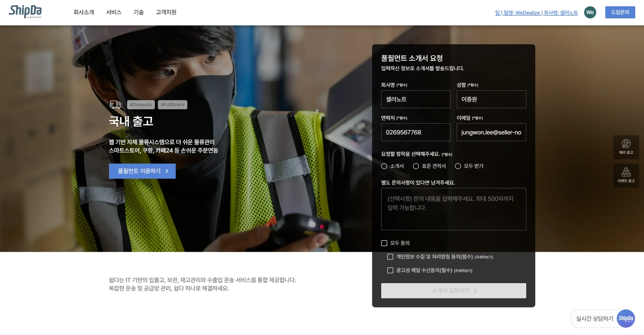Image resolution: width=644 pixels, height=335 pixels.
Task: Select the 모두 받기 radio option
Action: [458, 166]
